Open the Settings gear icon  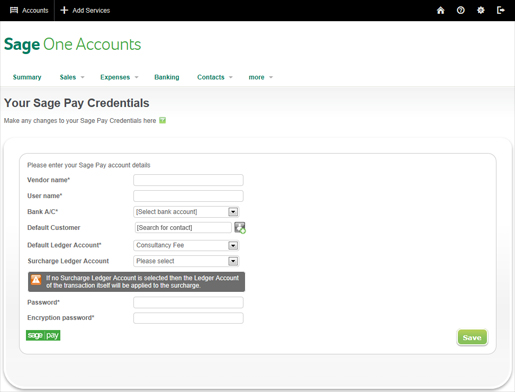(x=480, y=10)
